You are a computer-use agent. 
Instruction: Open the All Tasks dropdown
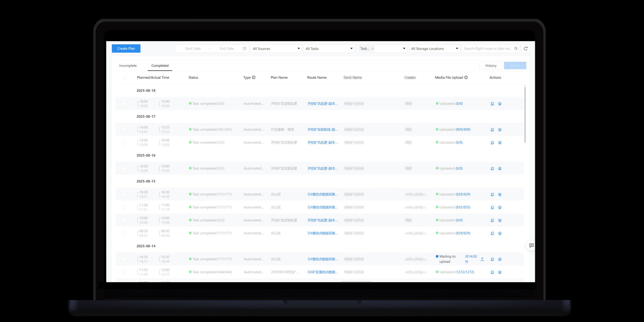point(329,49)
